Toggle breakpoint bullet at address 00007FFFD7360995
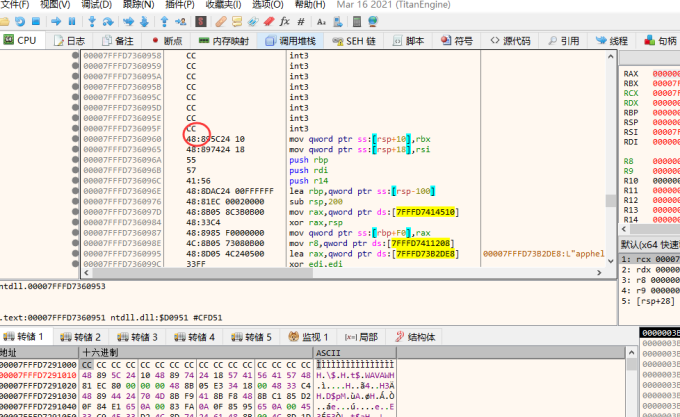This screenshot has height=417, width=680. pyautogui.click(x=75, y=253)
